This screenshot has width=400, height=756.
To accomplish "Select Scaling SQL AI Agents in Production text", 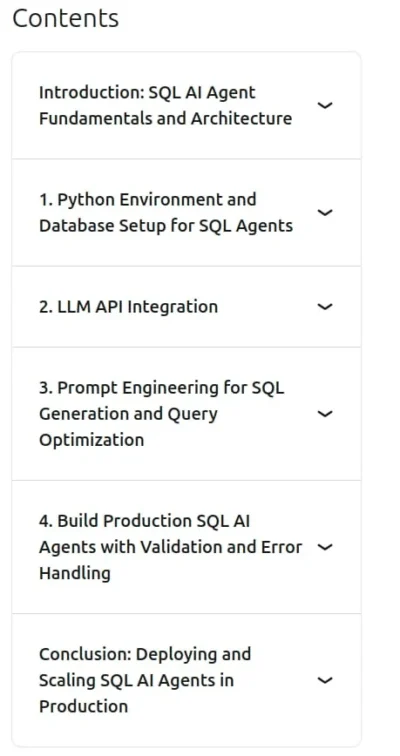I will coord(136,693).
